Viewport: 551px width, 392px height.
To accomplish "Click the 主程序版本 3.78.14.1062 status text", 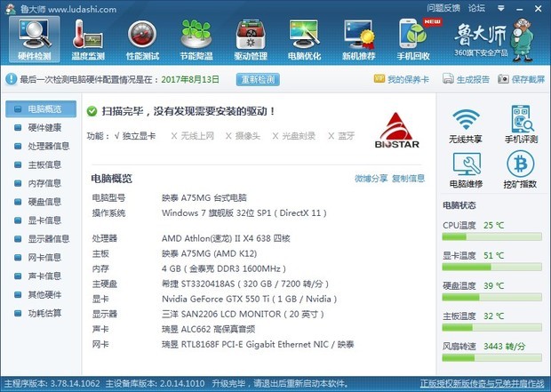I will click(52, 384).
